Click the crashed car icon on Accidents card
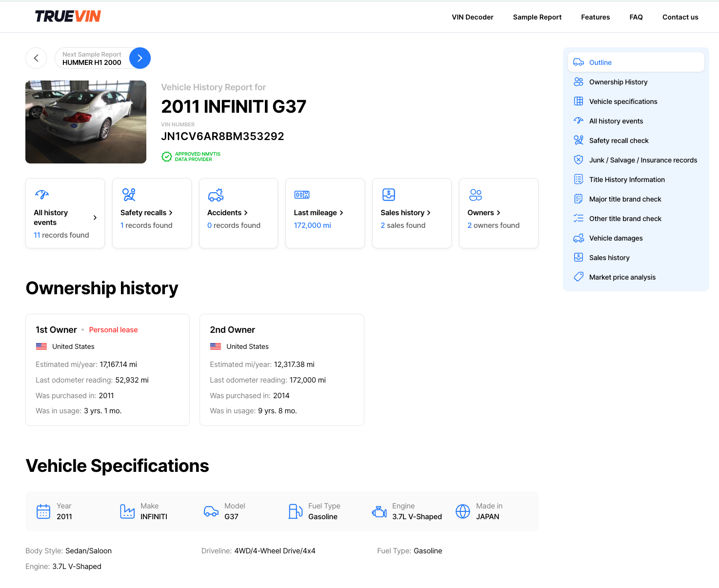Screen dimensions: 719x588 [216, 195]
